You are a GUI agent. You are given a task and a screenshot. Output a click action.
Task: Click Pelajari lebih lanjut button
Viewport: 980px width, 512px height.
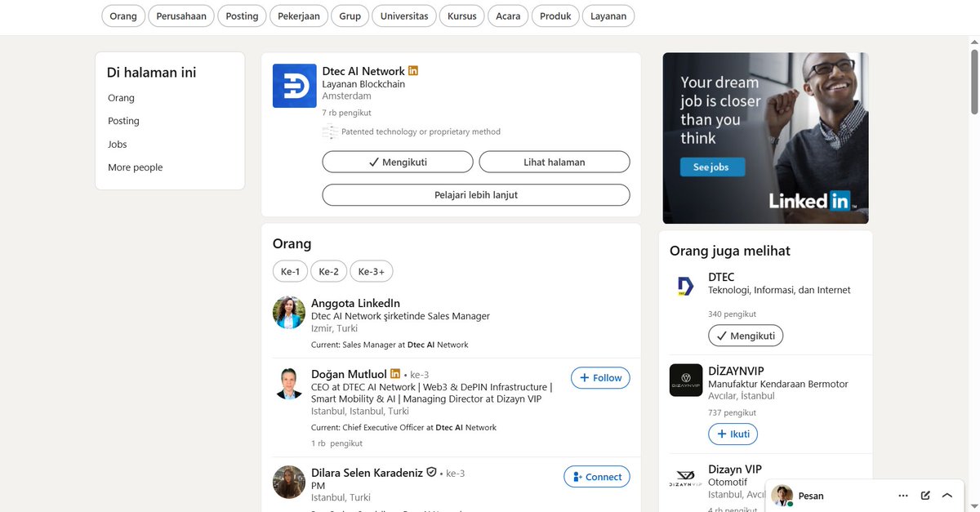pos(476,195)
